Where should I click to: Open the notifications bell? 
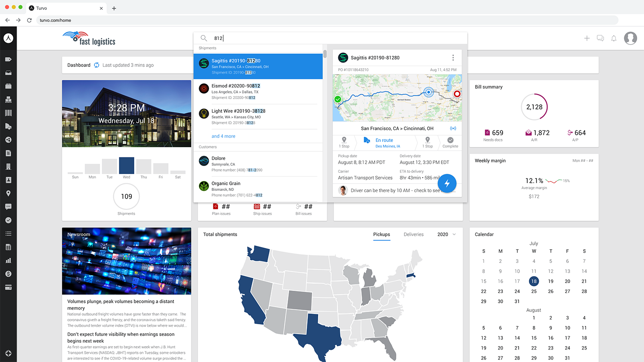[x=614, y=38]
